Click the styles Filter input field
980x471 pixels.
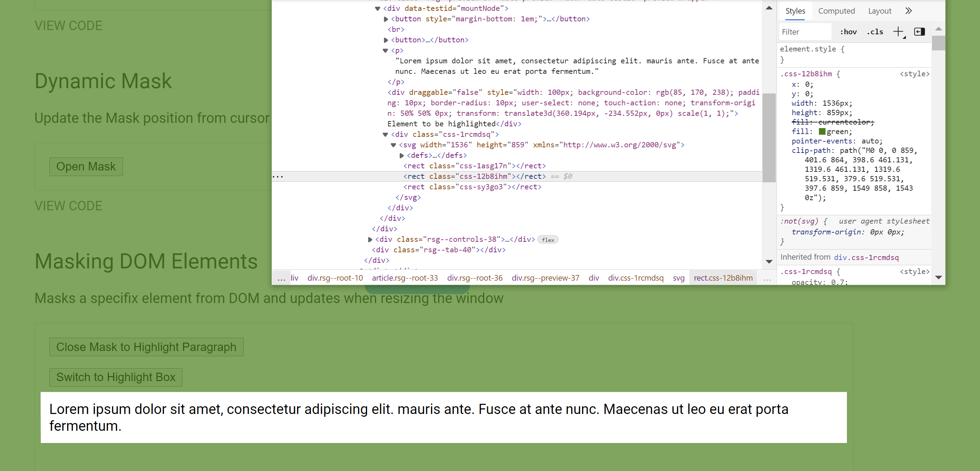click(804, 32)
